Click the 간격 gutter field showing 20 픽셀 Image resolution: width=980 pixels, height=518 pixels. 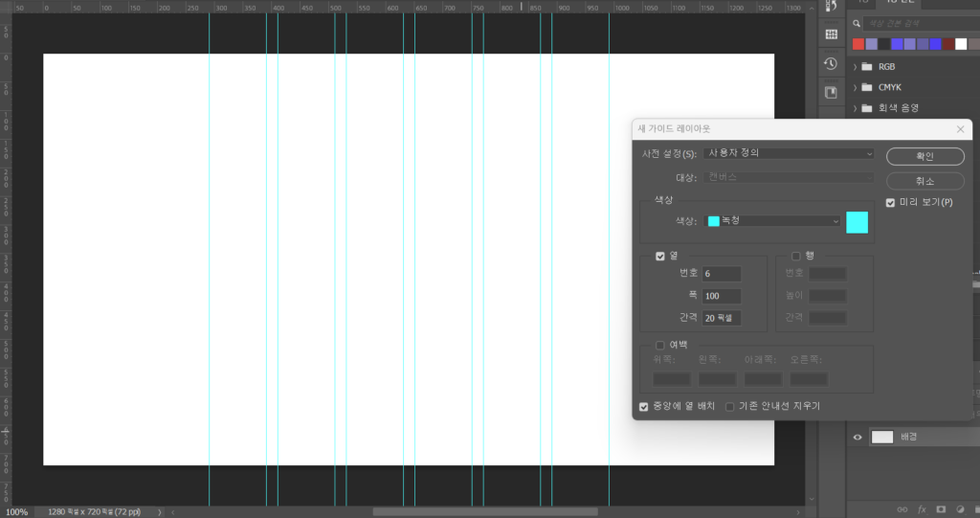(722, 318)
